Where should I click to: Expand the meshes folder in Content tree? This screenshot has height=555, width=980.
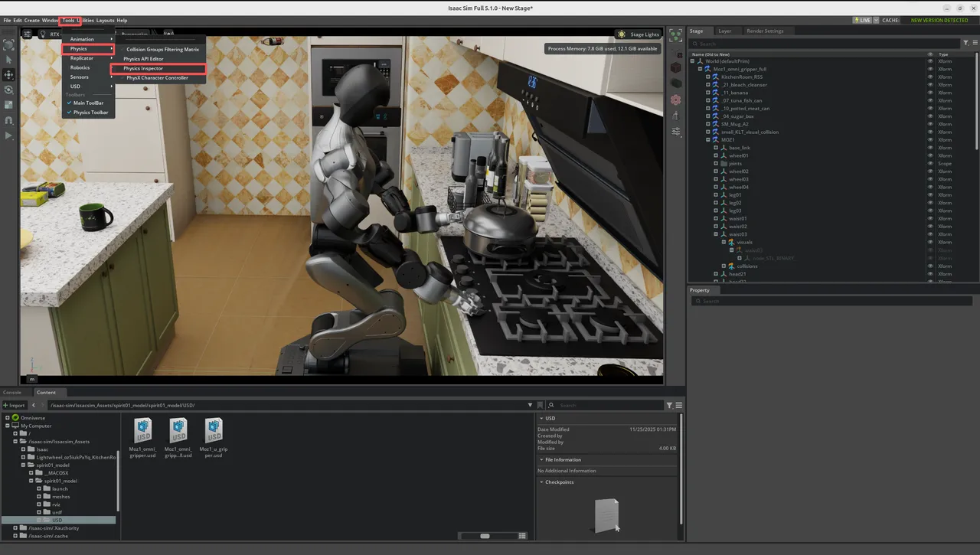[x=38, y=497]
